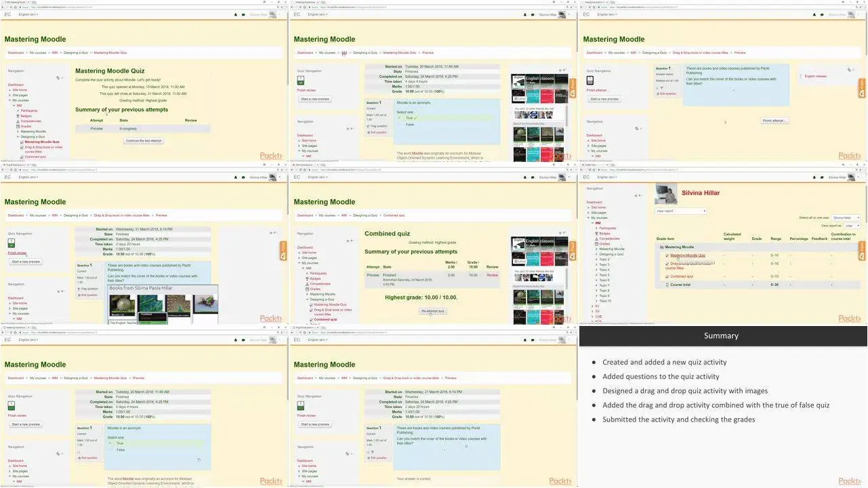Click 'Books from Silvina Paola Hillar' image
The image size is (868, 488).
coord(163,304)
